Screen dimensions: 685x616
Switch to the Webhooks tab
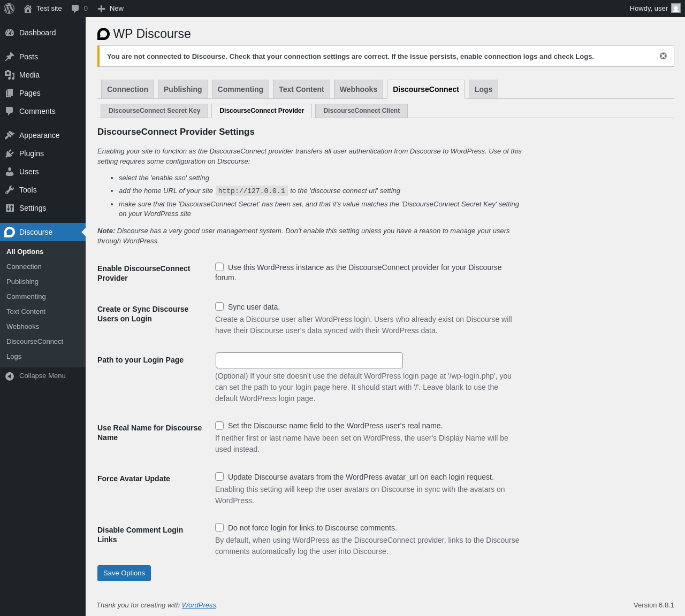[x=358, y=89]
